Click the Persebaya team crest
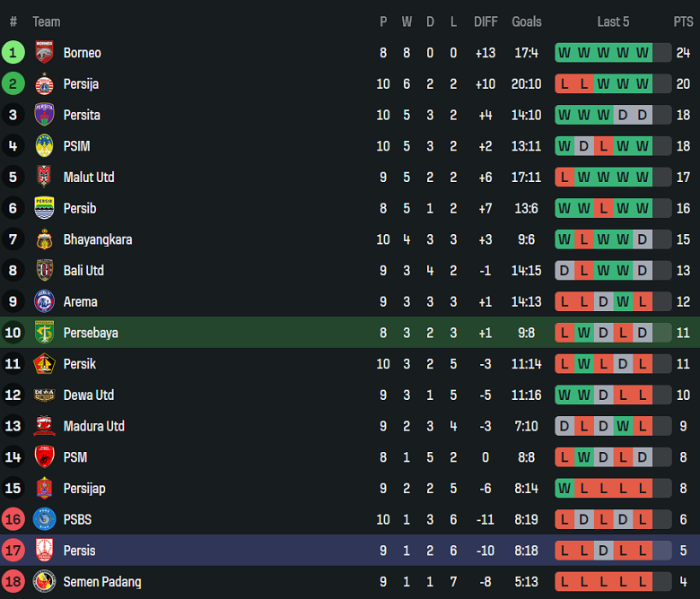Image resolution: width=700 pixels, height=599 pixels. pyautogui.click(x=44, y=333)
